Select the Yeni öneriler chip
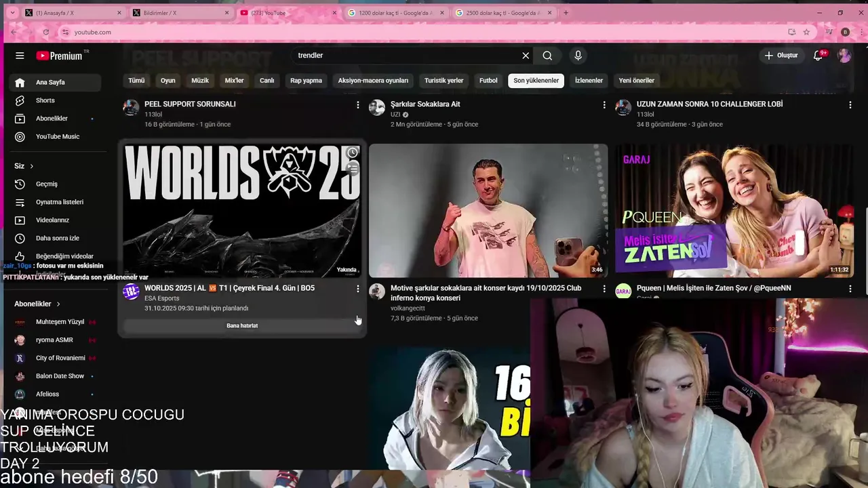Screen dimensions: 868x488 (636, 81)
